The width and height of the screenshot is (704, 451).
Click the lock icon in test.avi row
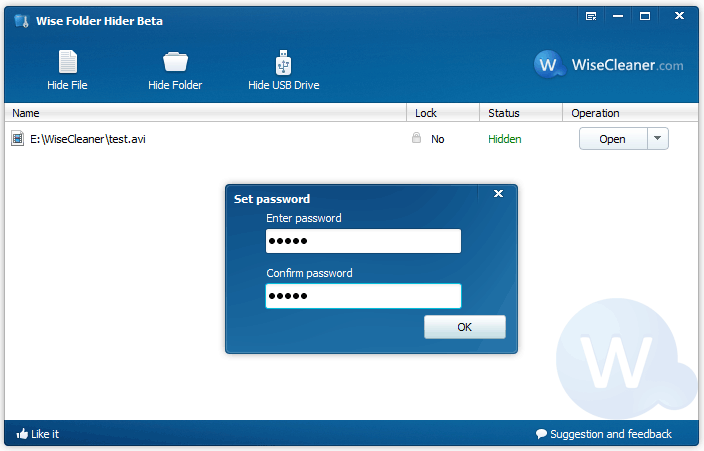[416, 138]
